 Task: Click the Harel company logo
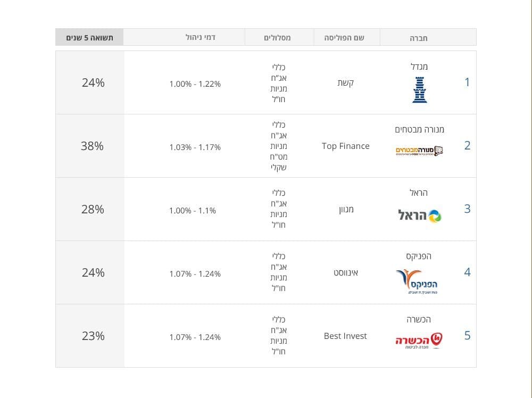pos(419,216)
